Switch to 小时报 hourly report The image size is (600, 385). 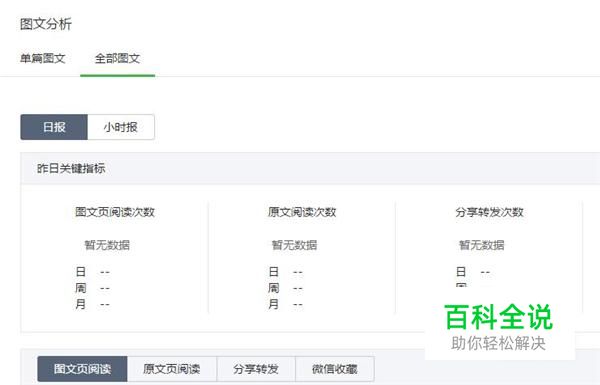coord(121,127)
